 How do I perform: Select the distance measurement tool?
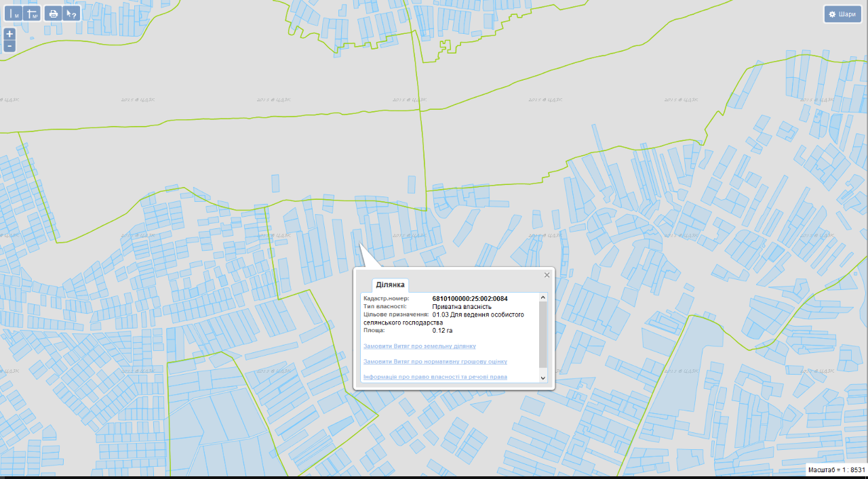coord(13,14)
